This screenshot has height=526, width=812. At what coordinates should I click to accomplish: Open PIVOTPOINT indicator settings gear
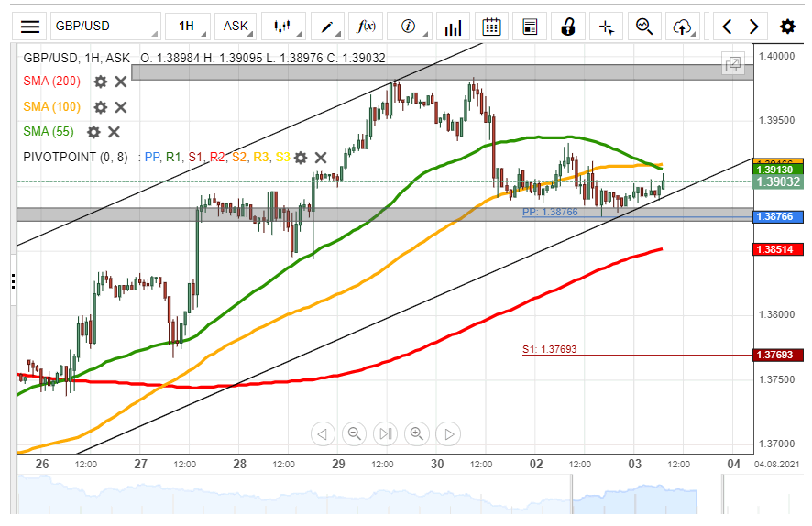301,158
